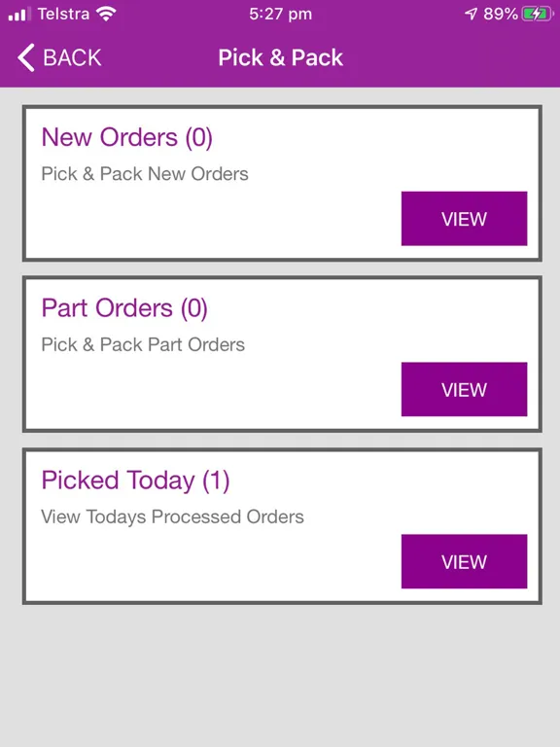
Task: Tap the cellular signal bars icon
Action: click(x=19, y=15)
